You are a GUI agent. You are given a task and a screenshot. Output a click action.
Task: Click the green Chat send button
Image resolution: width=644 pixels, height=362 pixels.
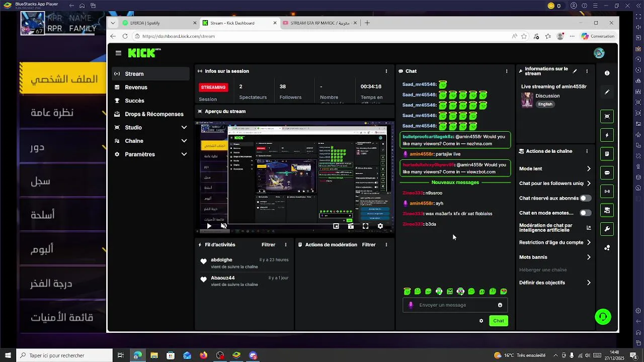click(x=499, y=321)
